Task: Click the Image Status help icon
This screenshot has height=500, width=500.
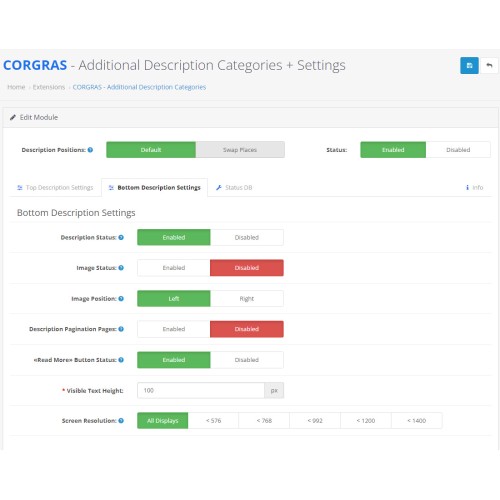Action: (121, 268)
